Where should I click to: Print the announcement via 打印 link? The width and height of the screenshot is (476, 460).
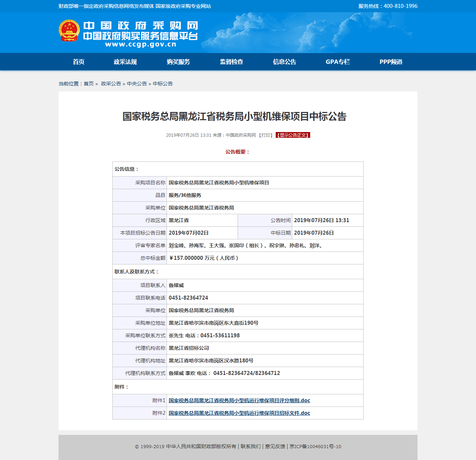(x=266, y=135)
